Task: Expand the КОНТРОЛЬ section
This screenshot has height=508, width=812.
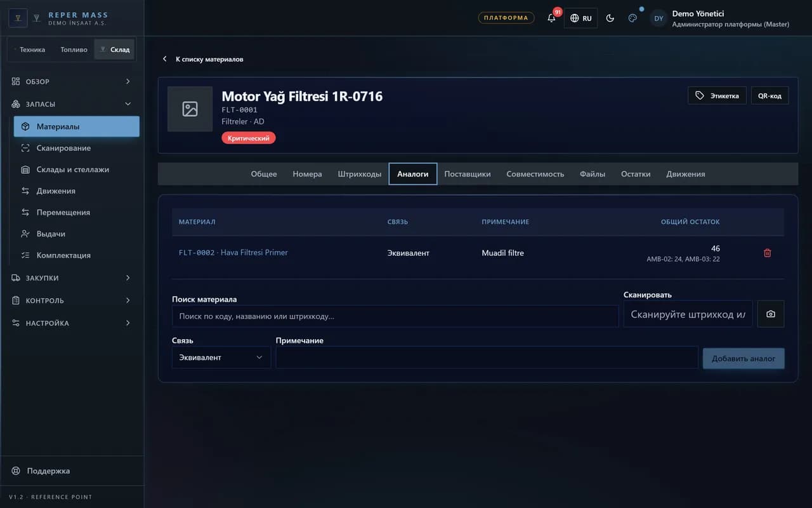Action: tap(72, 300)
